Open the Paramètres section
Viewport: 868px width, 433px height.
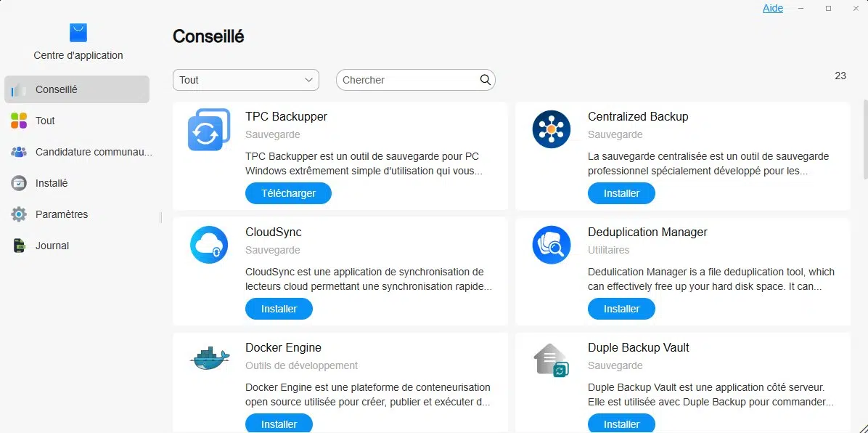[77, 214]
